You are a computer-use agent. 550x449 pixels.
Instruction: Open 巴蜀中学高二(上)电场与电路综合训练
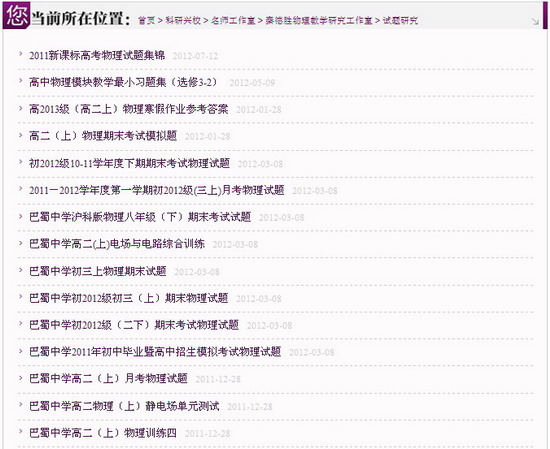tap(117, 244)
